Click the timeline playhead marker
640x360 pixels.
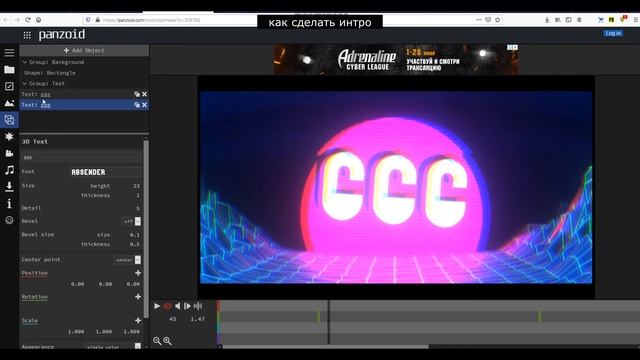[329, 322]
